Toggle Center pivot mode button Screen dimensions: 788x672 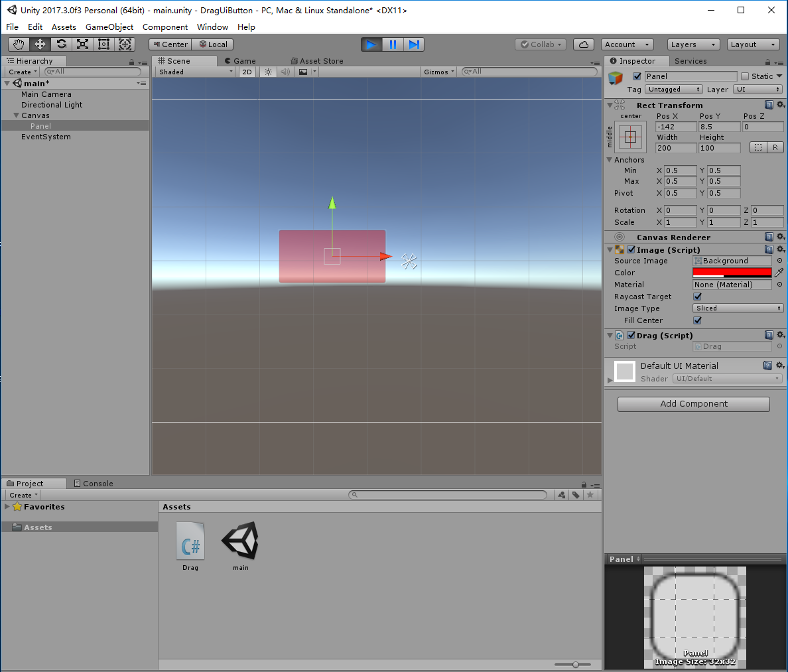170,44
